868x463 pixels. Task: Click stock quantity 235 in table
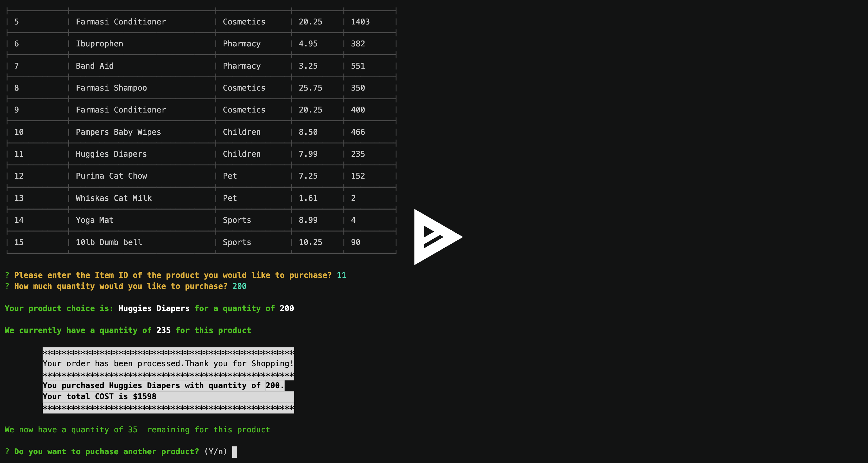tap(358, 154)
